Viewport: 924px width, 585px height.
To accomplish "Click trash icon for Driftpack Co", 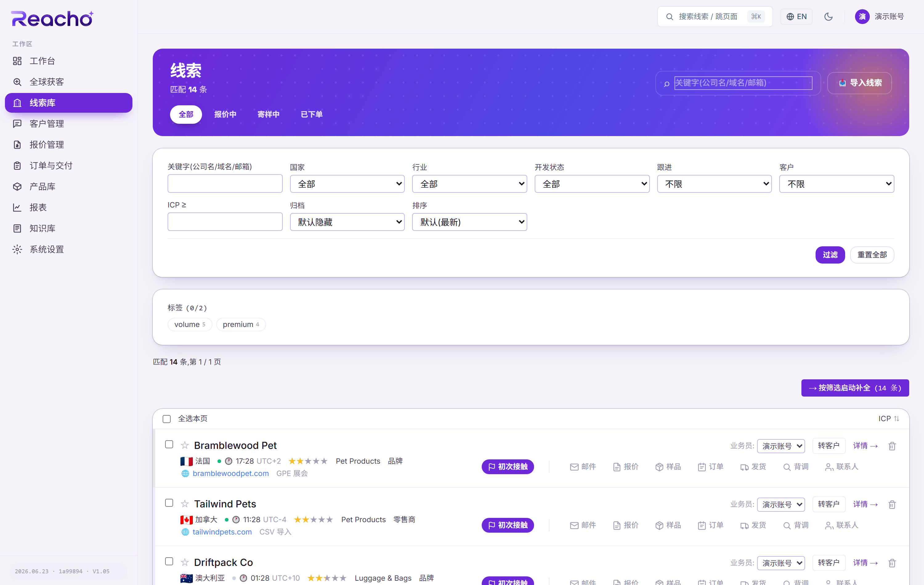I will tap(892, 563).
